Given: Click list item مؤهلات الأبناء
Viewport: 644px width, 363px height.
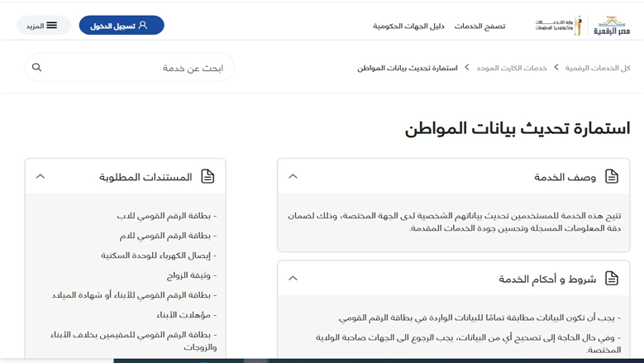Looking at the screenshot, I should click(x=187, y=315).
